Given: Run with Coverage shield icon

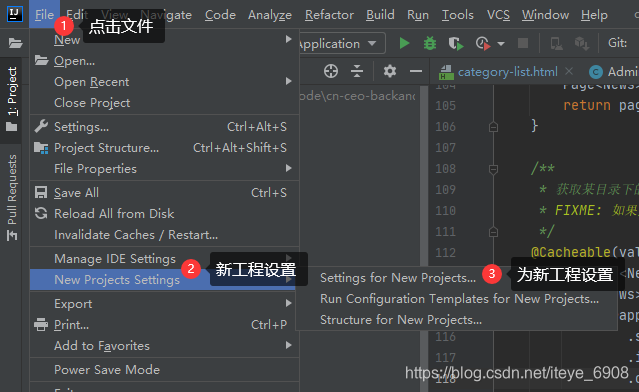Looking at the screenshot, I should click(x=456, y=43).
